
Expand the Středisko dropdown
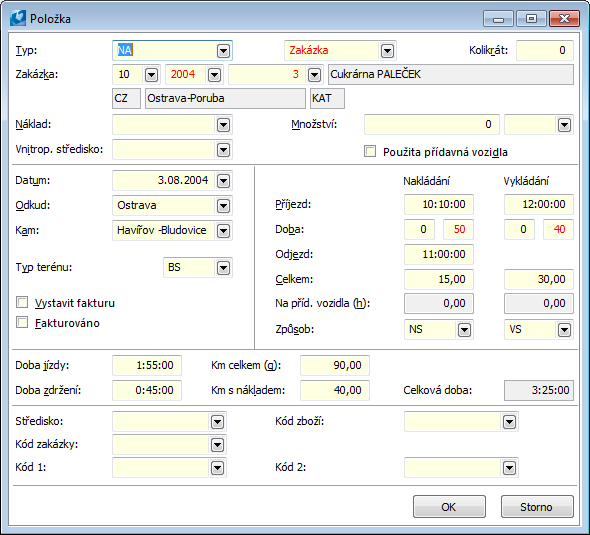217,422
